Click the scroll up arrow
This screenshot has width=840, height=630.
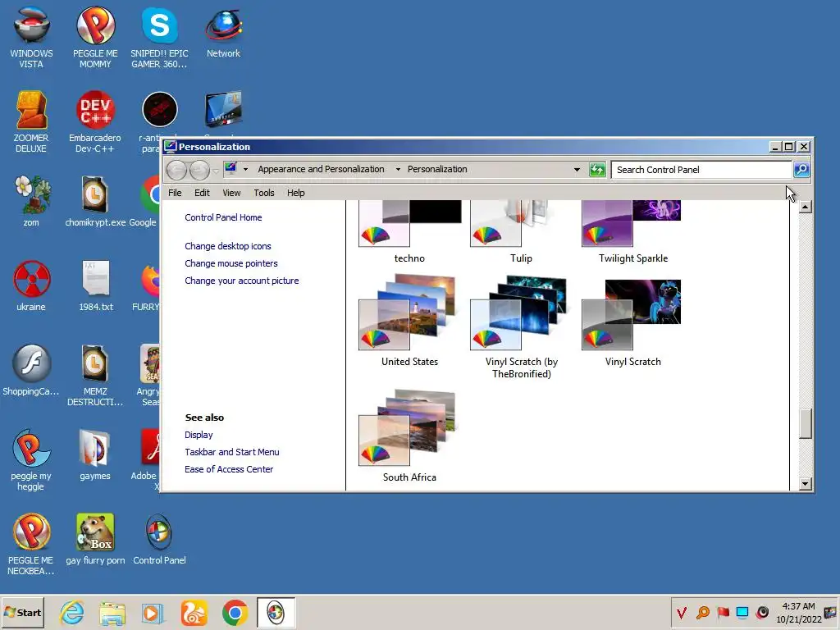coord(806,207)
